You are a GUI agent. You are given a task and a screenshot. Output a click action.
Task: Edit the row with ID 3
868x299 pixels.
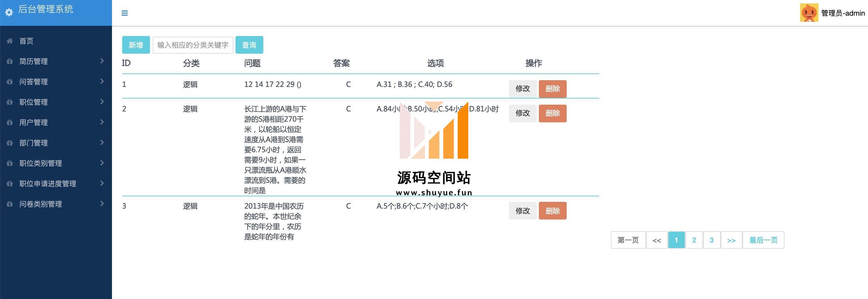pyautogui.click(x=523, y=211)
